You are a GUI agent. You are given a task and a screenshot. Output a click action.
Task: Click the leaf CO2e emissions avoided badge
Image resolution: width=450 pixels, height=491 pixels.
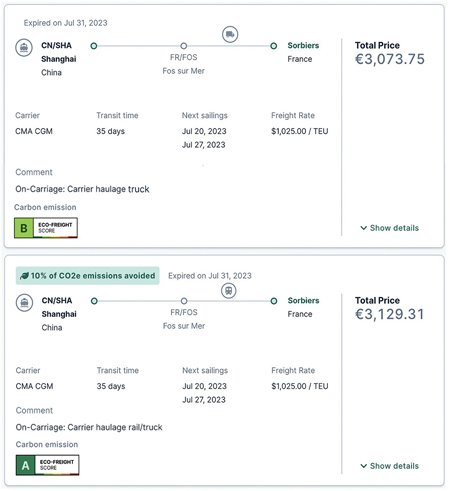(88, 276)
